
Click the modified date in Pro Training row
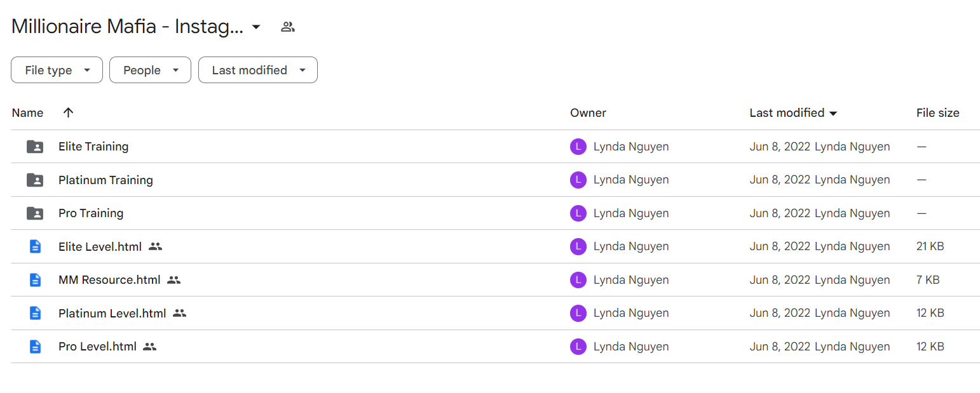[x=780, y=213]
